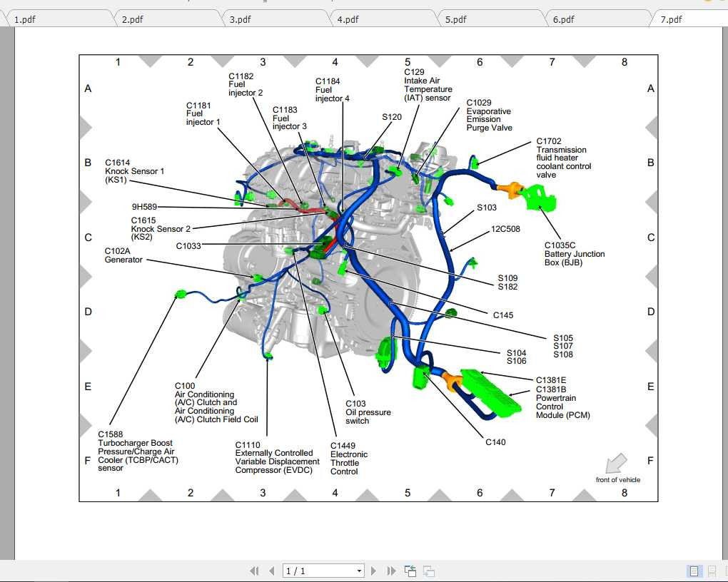Screen dimensions: 728x582
Task: Click the S106 splice label
Action: click(516, 361)
